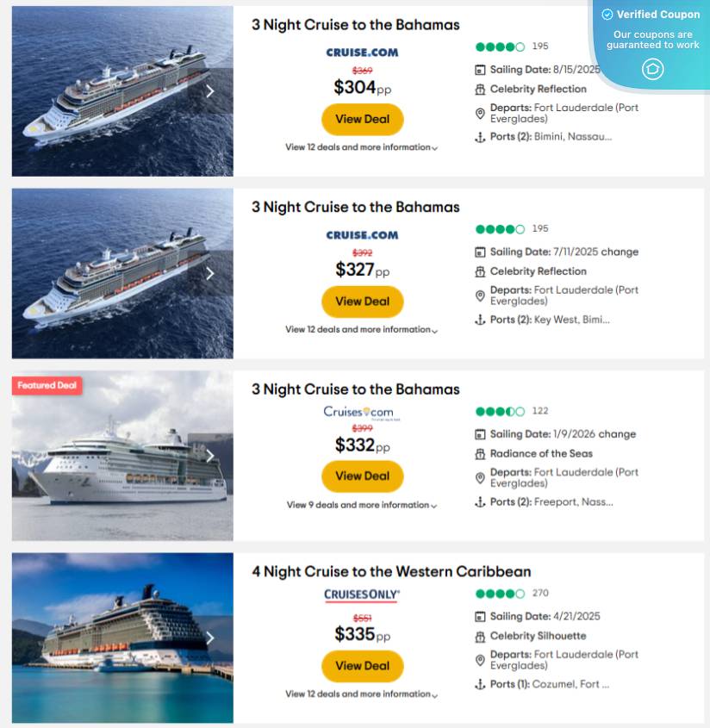Click 'change' next to sailing date 7/11/2025
Viewport: 710px width, 728px height.
coord(620,252)
